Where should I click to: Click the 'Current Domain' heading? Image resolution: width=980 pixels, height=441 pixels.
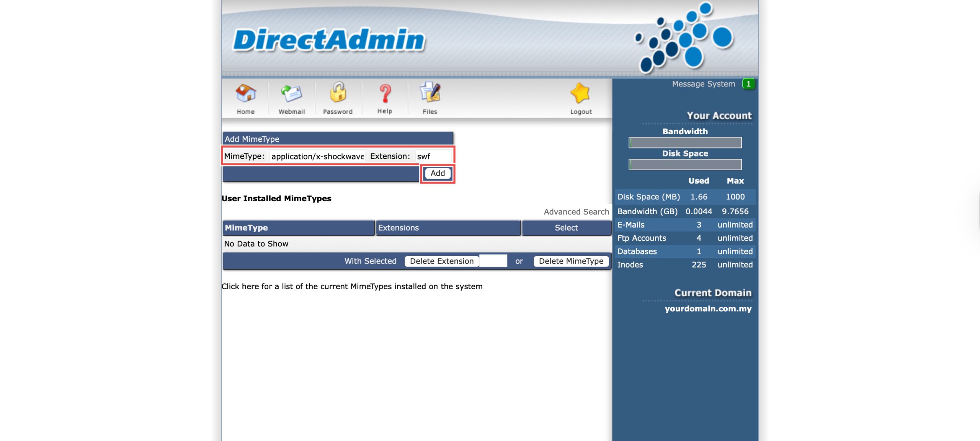[x=713, y=293]
